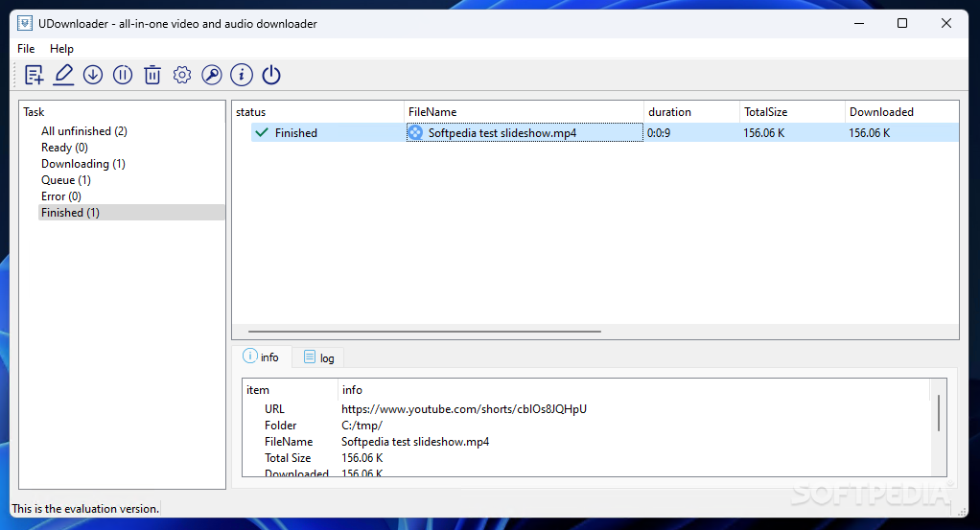Click the FileName row label in info panel
The image size is (980, 530).
pos(288,441)
